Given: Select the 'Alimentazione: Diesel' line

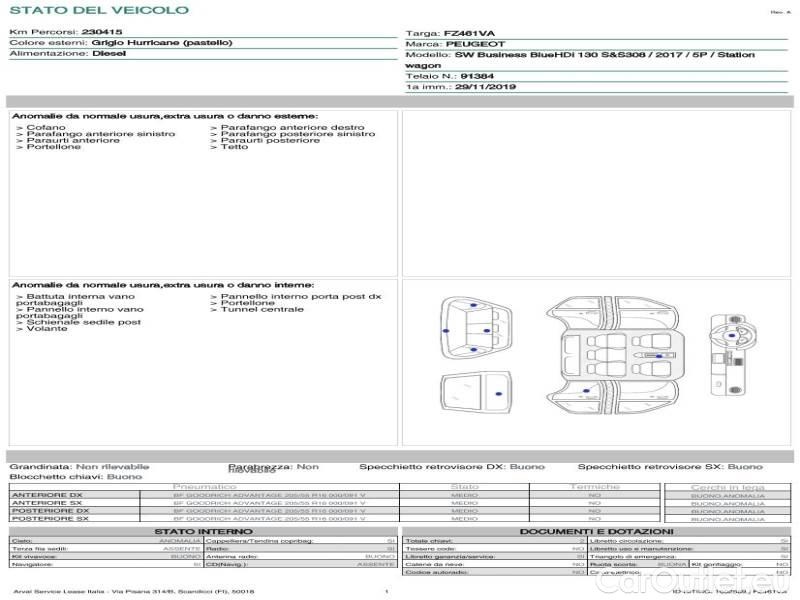Looking at the screenshot, I should click(x=68, y=53).
